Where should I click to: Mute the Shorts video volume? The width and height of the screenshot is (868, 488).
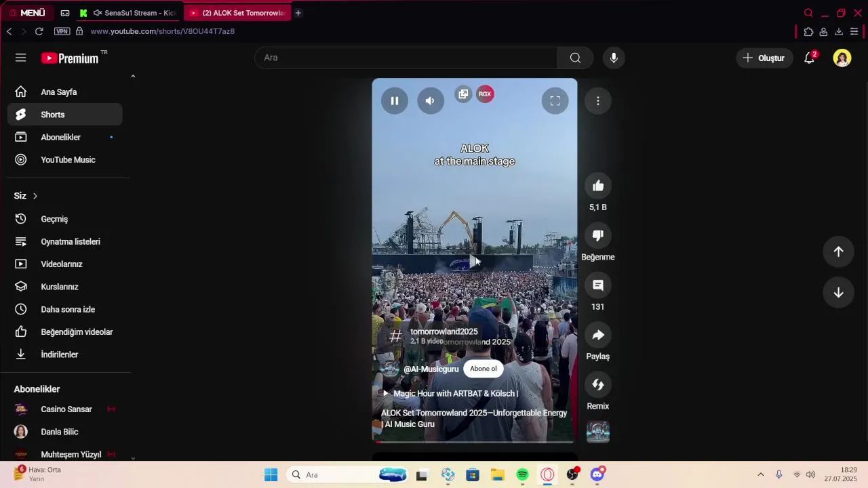(430, 101)
